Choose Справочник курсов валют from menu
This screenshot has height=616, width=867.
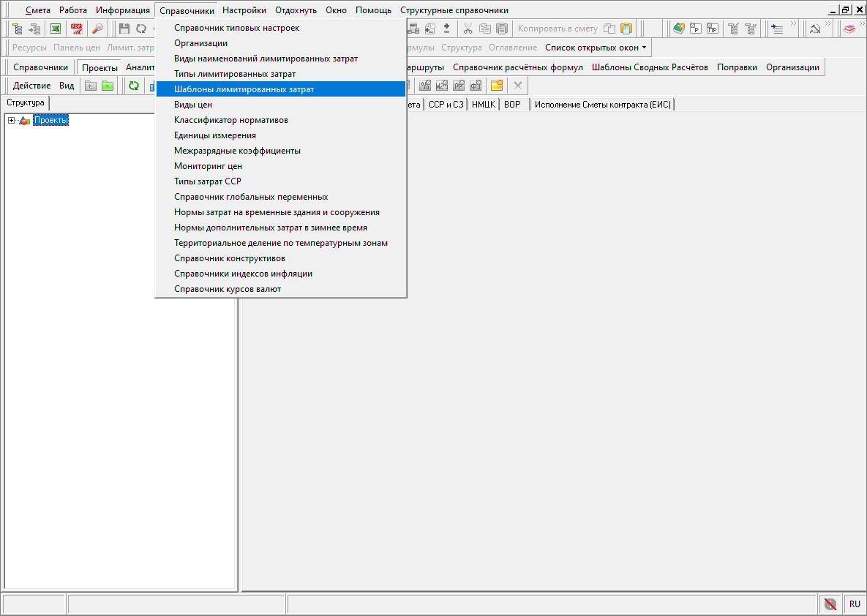click(228, 289)
